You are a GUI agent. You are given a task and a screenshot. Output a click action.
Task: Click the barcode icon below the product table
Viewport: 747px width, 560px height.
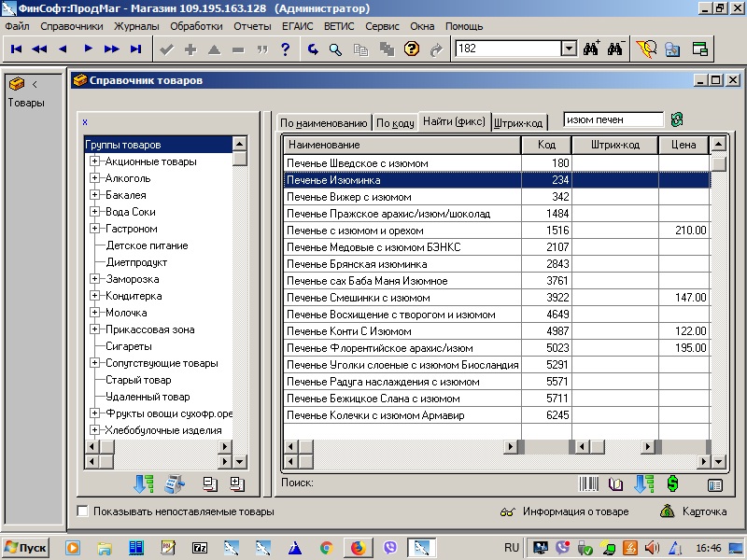[589, 484]
